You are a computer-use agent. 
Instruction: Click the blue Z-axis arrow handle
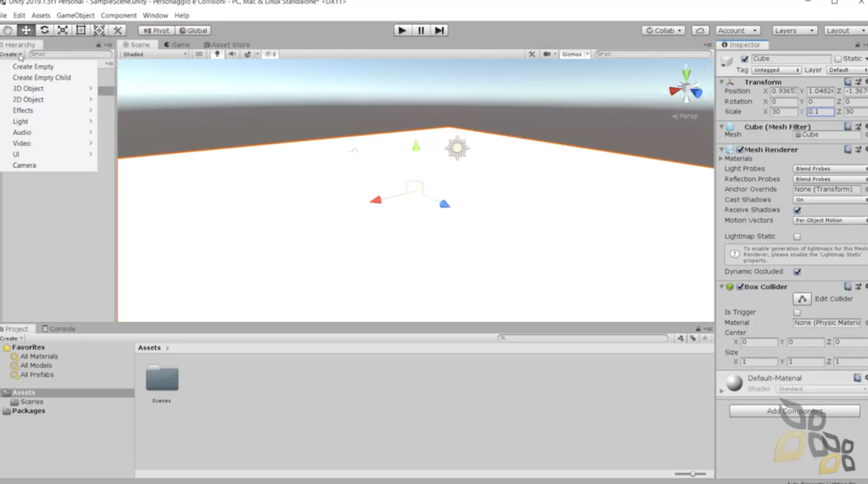tap(444, 204)
